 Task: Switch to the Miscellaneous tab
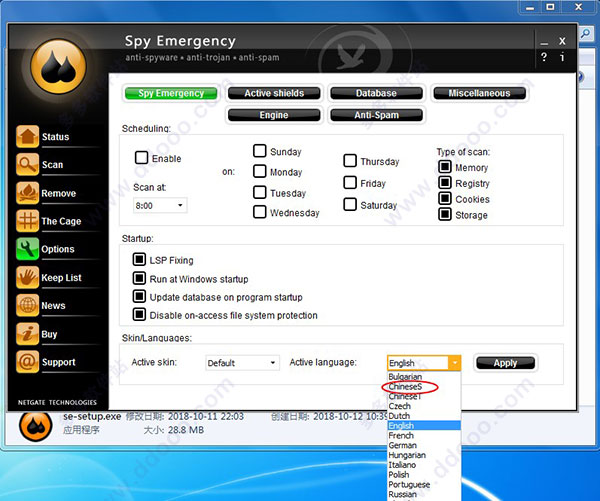pyautogui.click(x=479, y=93)
